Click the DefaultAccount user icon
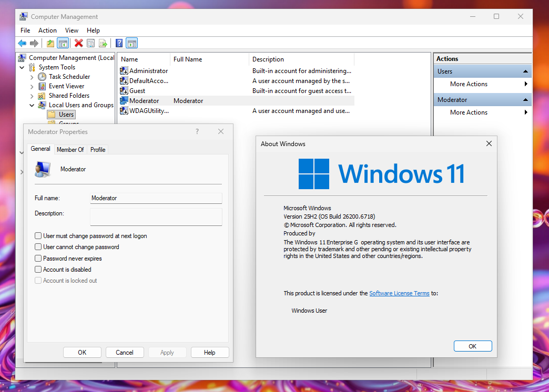The width and height of the screenshot is (549, 392). click(x=124, y=81)
